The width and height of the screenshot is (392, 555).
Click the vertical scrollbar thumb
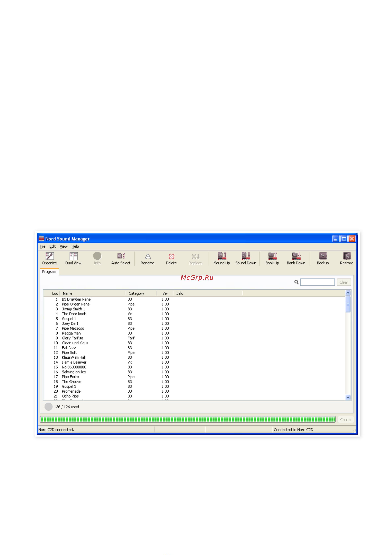click(x=348, y=304)
